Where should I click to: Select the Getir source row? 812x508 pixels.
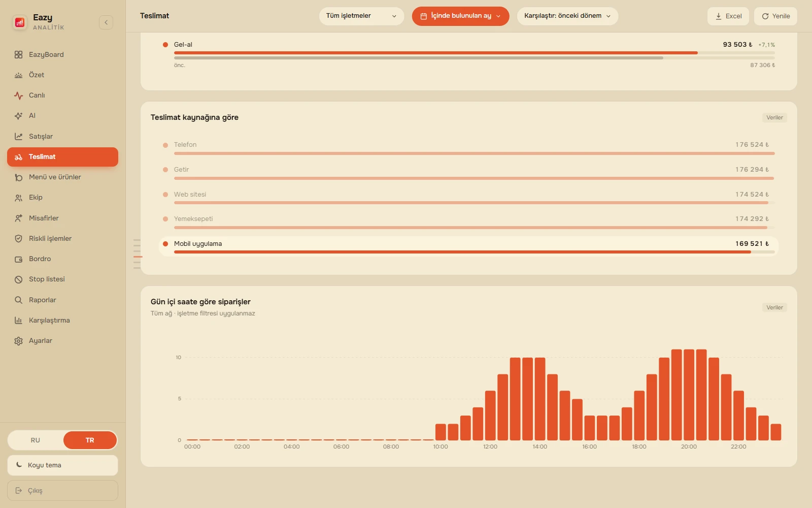click(x=468, y=173)
